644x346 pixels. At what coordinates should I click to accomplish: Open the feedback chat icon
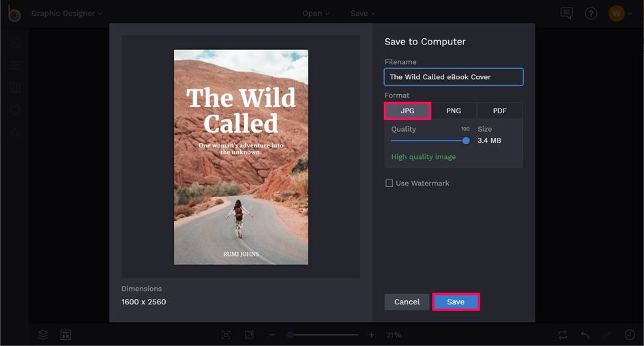click(x=566, y=13)
